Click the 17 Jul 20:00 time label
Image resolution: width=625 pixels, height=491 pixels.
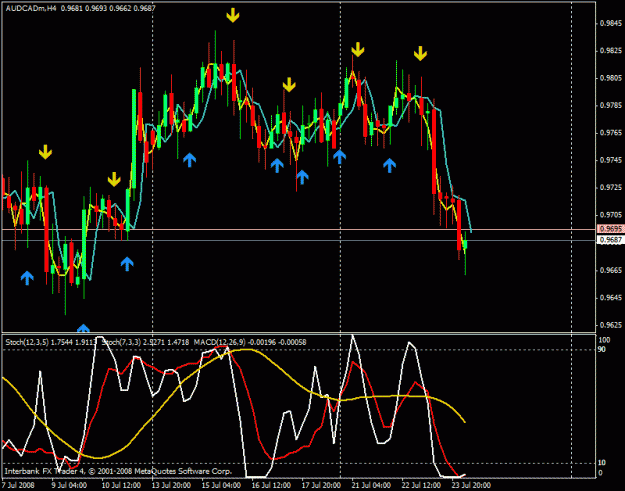(x=321, y=485)
